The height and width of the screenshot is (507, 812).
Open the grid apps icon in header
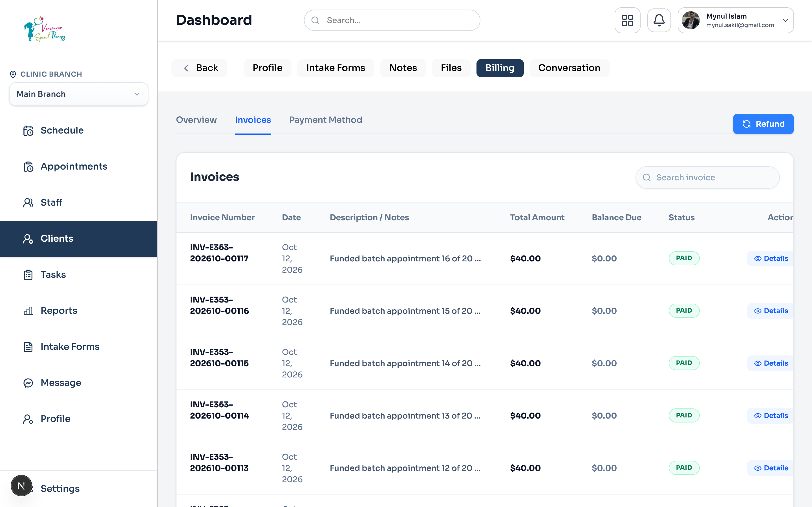tap(627, 20)
